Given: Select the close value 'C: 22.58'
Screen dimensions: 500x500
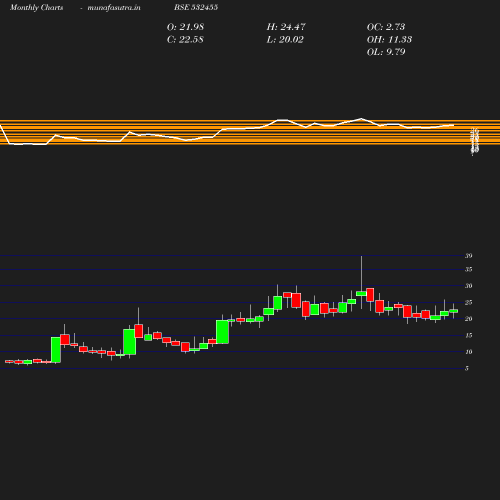Looking at the screenshot, I should pyautogui.click(x=185, y=40).
